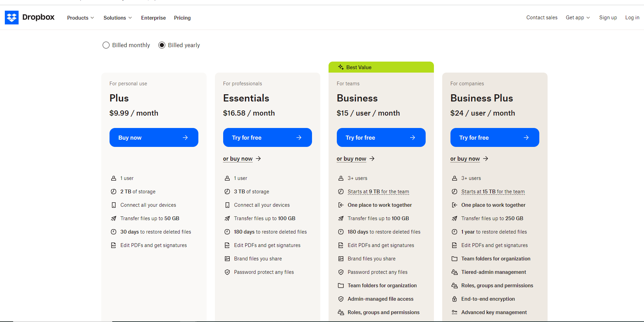
Task: Open the Enterprise nav item
Action: tap(153, 18)
